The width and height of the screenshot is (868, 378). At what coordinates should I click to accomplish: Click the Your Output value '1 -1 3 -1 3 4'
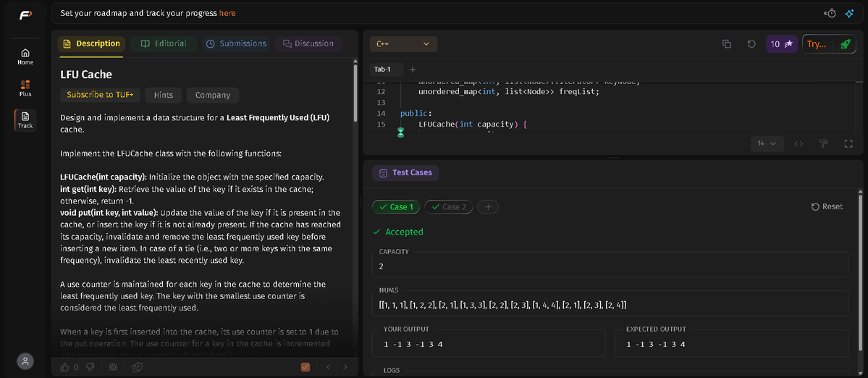pos(413,344)
